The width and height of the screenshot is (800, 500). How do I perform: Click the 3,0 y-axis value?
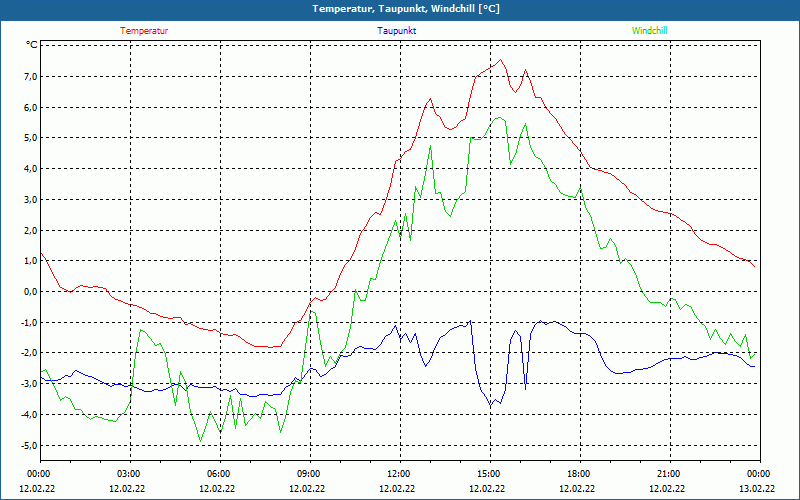pos(31,199)
